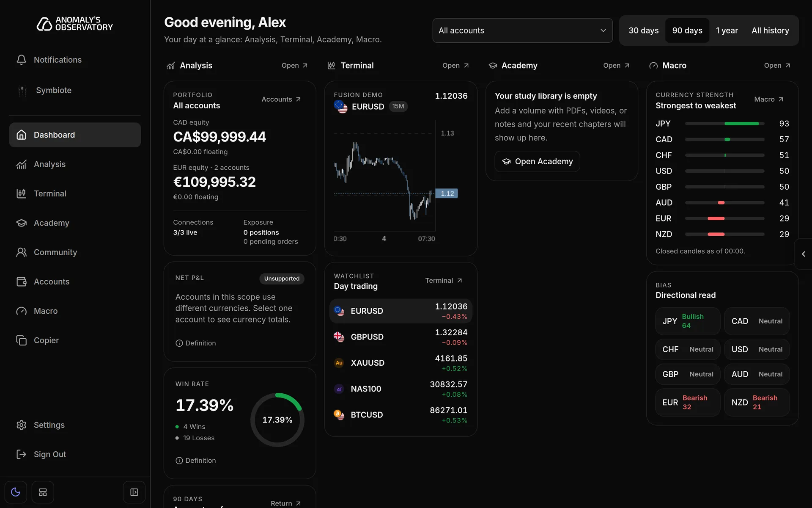The width and height of the screenshot is (812, 508).
Task: Select the All history range
Action: 770,30
